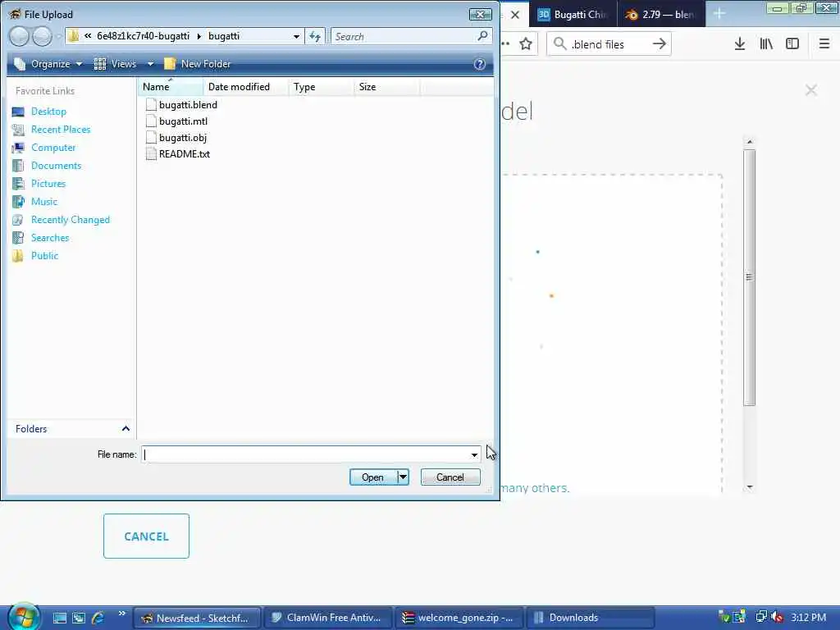Open Recent Places in Favorite Links
840x630 pixels.
61,130
